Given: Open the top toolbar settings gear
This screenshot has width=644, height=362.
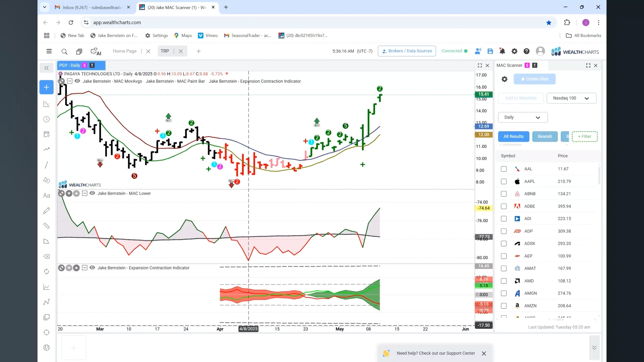Looking at the screenshot, I should (x=514, y=51).
